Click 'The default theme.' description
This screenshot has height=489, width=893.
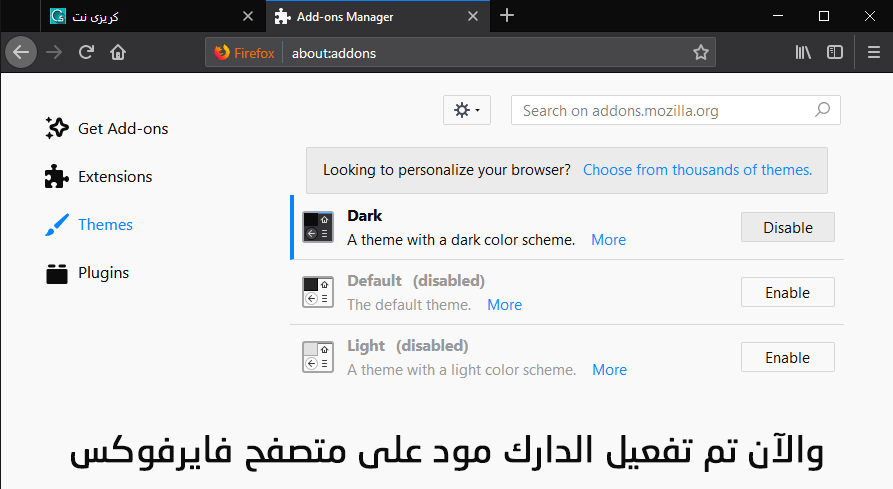pos(409,305)
